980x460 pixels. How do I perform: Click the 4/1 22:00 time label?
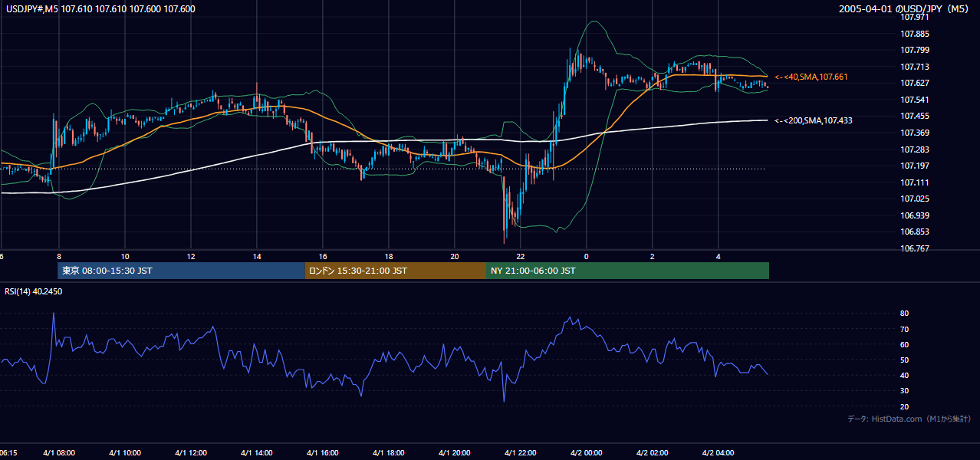(x=521, y=452)
